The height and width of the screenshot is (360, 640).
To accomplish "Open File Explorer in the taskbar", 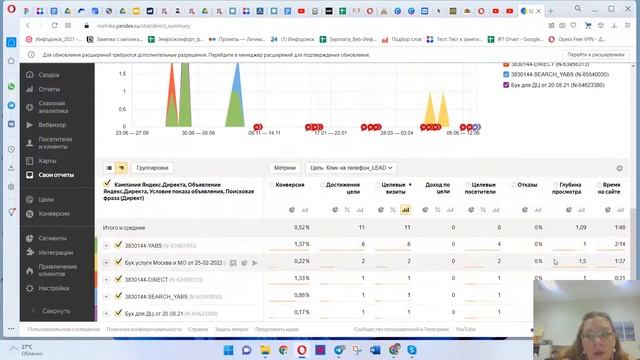I will click(x=265, y=350).
